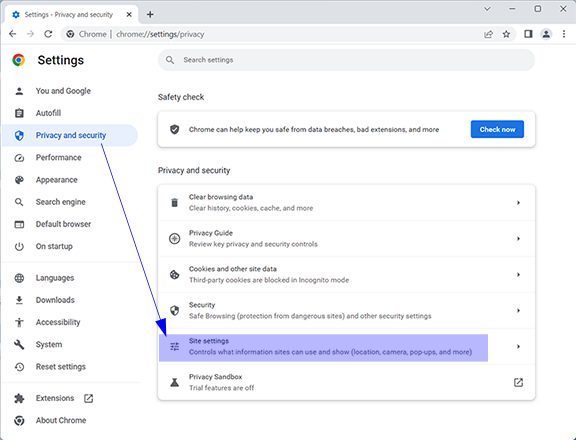Open a new tab with plus button
Viewport: 576px width, 440px height.
tap(150, 14)
